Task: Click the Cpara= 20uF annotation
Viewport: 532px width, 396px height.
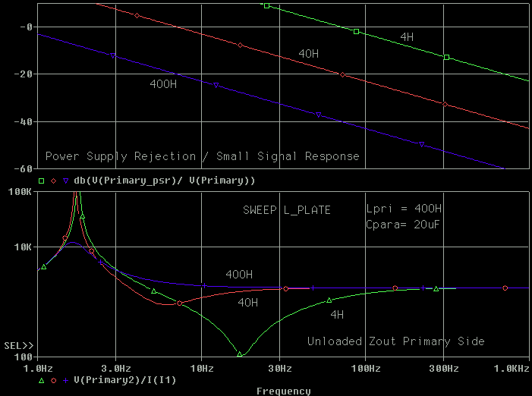Action: tap(403, 225)
